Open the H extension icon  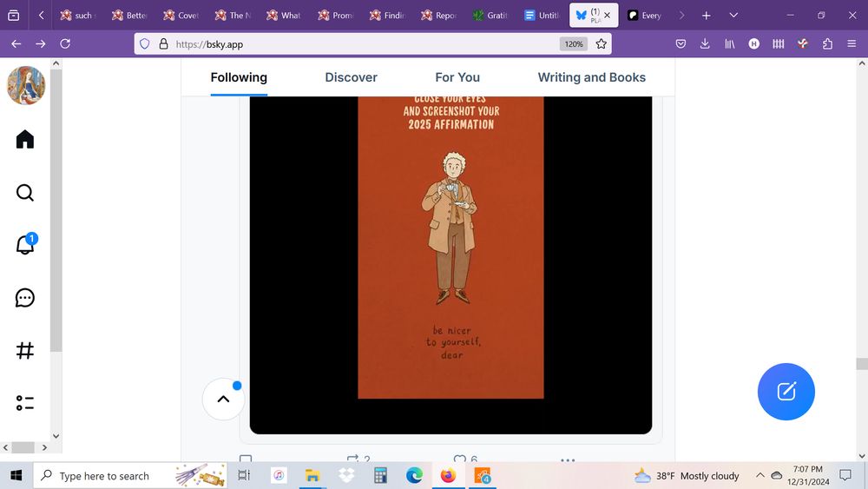point(754,43)
